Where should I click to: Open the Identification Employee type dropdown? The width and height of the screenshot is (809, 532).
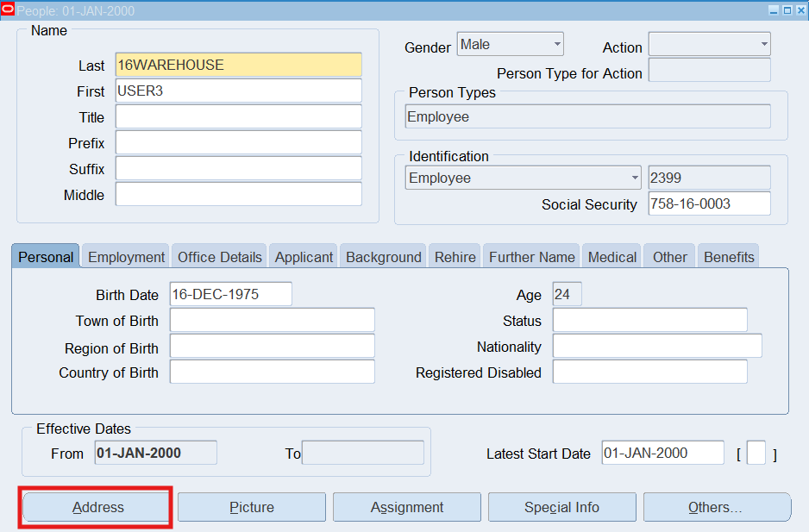(524, 178)
